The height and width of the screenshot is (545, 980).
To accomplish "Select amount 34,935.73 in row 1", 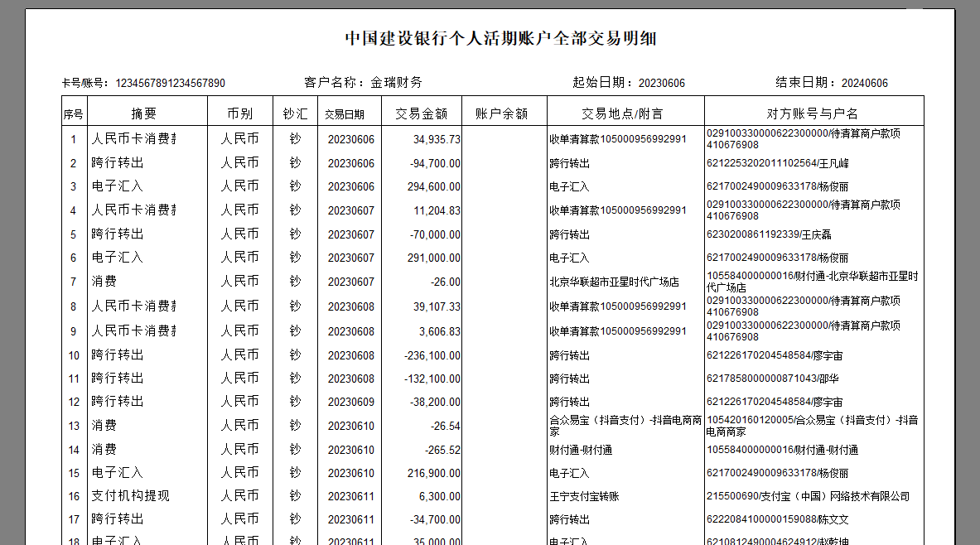I will [437, 139].
